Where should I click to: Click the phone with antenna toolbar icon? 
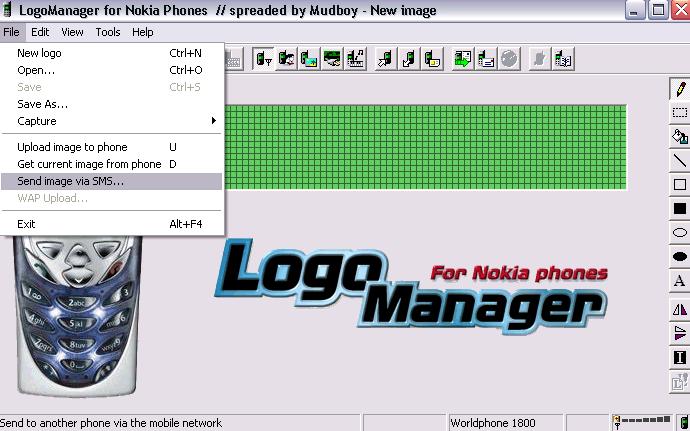pos(264,59)
